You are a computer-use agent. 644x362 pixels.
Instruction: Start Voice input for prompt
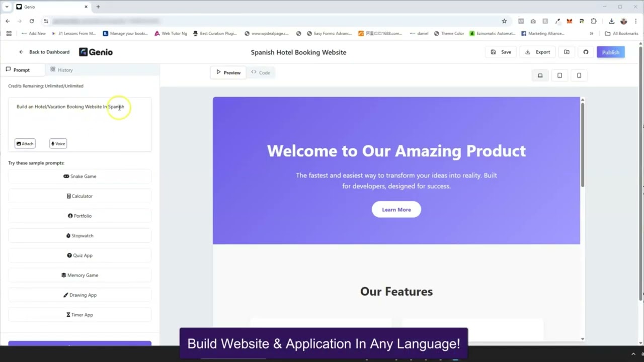58,144
